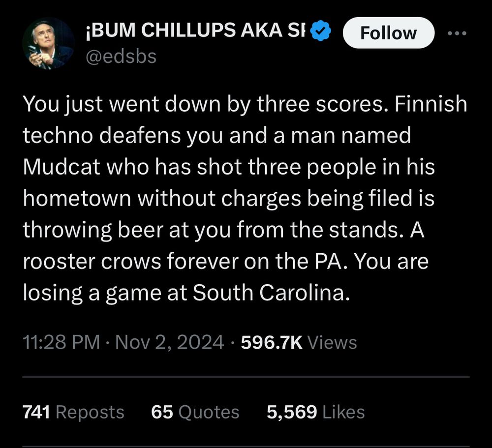Follow the BUM CHILLUPS account
Image resolution: width=492 pixels, height=448 pixels.
[389, 32]
